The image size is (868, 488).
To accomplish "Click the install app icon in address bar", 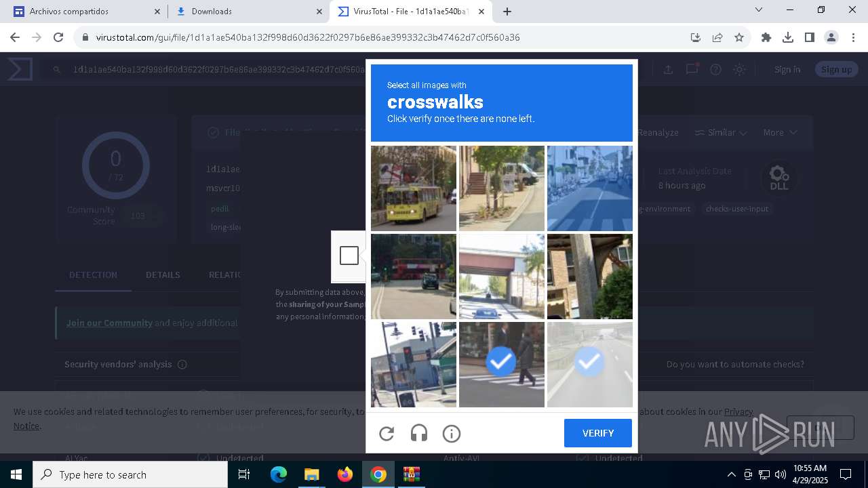I will 696,37.
